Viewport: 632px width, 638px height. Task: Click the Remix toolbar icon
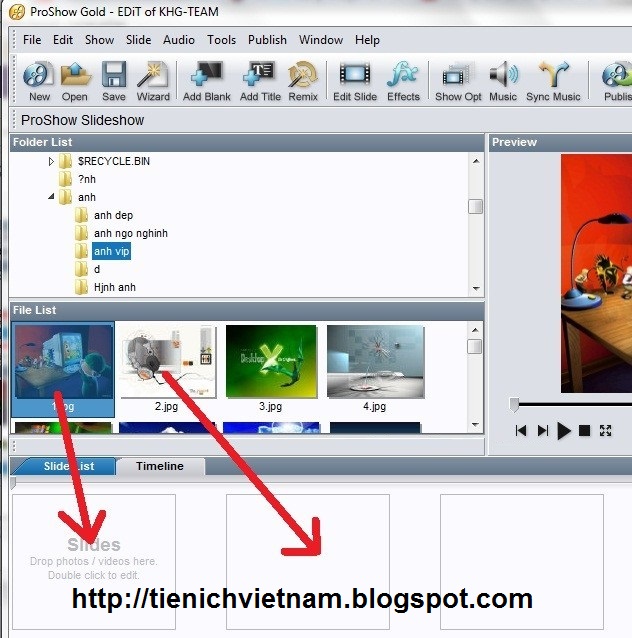(x=303, y=81)
